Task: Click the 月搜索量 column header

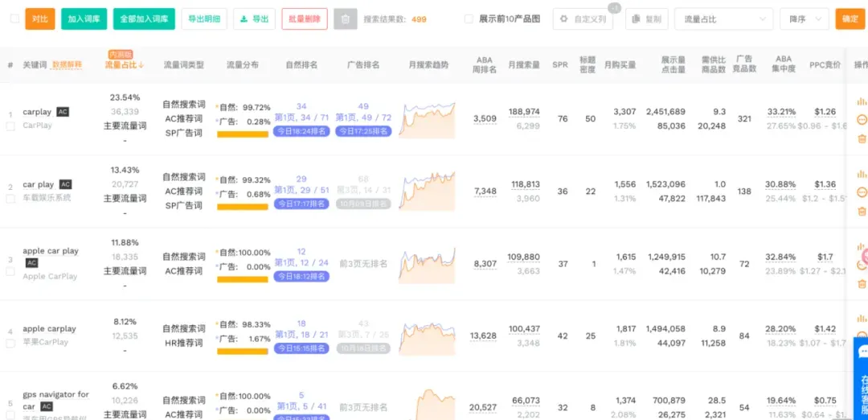Action: click(524, 65)
